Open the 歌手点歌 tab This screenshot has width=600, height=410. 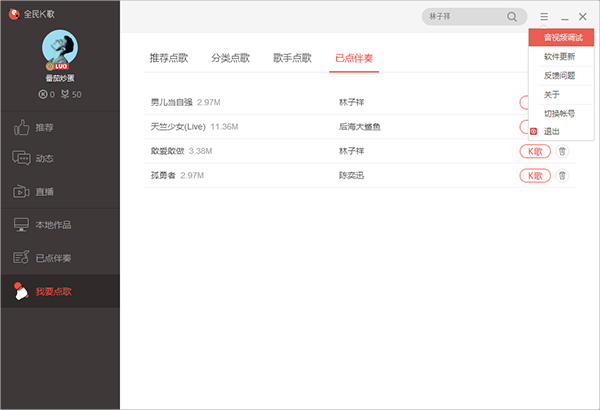pyautogui.click(x=292, y=58)
